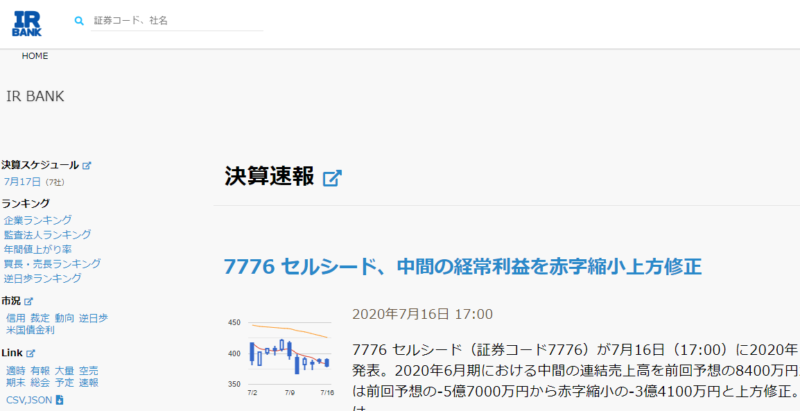Open the HOME menu item

point(35,56)
